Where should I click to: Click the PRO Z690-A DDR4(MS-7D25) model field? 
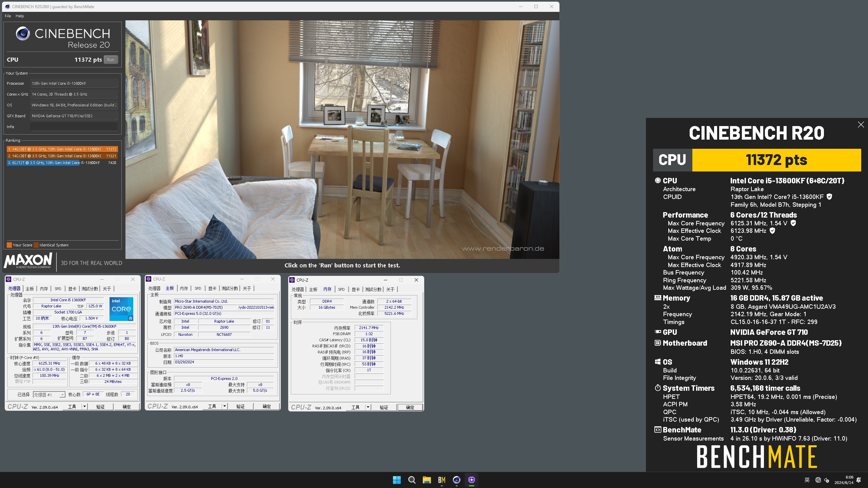point(205,307)
